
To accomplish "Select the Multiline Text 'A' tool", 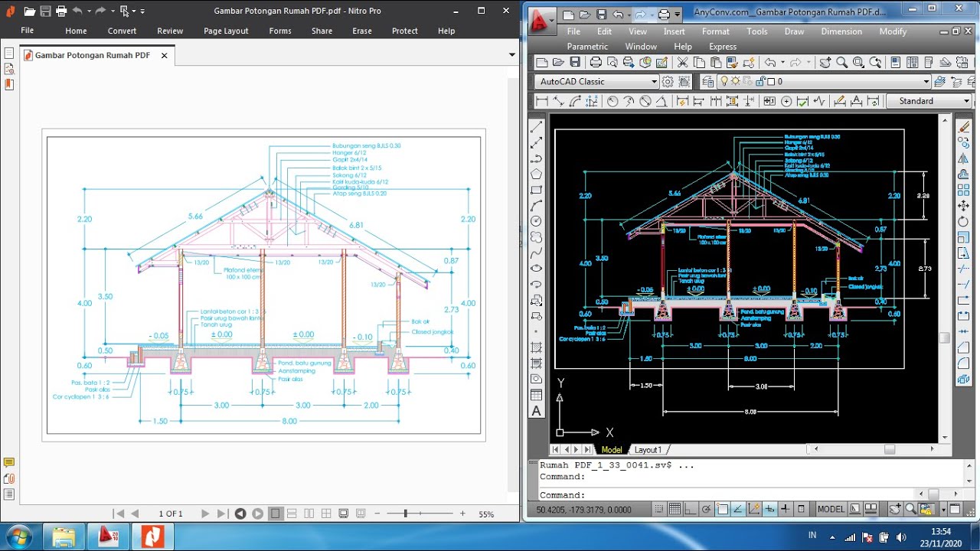I will click(536, 411).
